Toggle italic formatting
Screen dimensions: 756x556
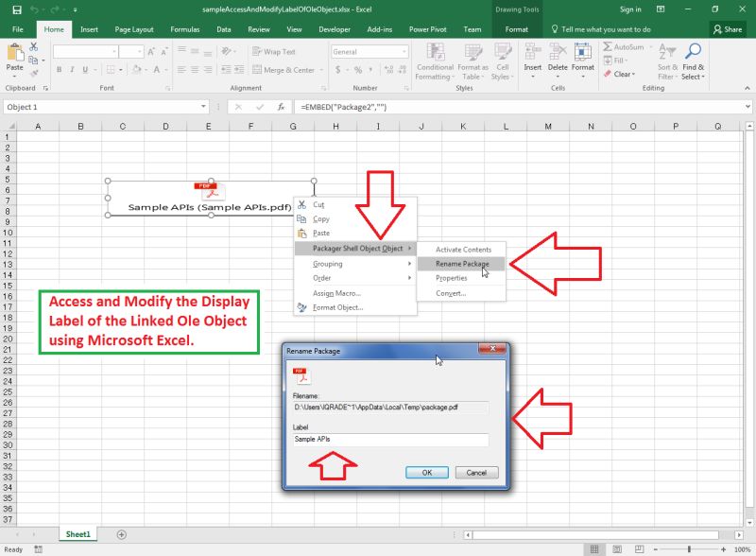pos(72,69)
